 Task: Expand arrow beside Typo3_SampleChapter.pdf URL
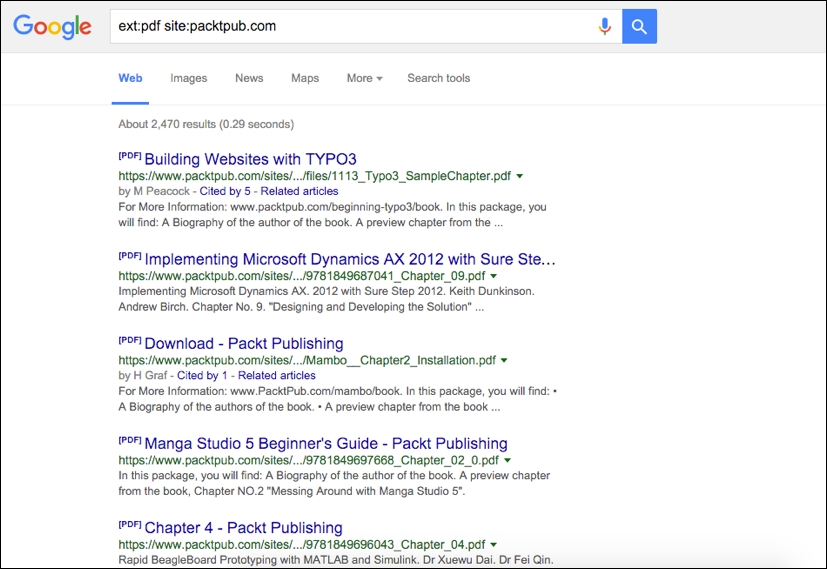pos(520,176)
